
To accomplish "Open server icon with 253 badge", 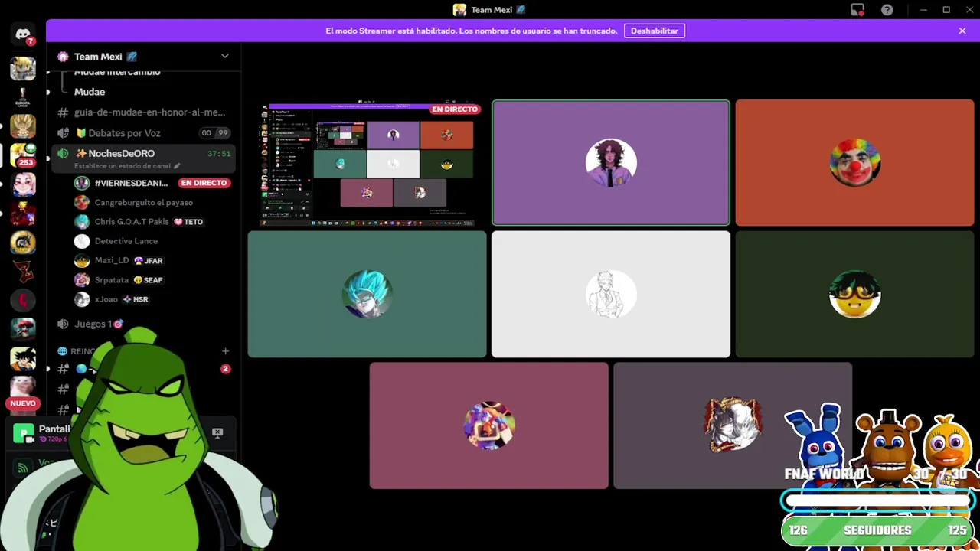I will click(23, 155).
